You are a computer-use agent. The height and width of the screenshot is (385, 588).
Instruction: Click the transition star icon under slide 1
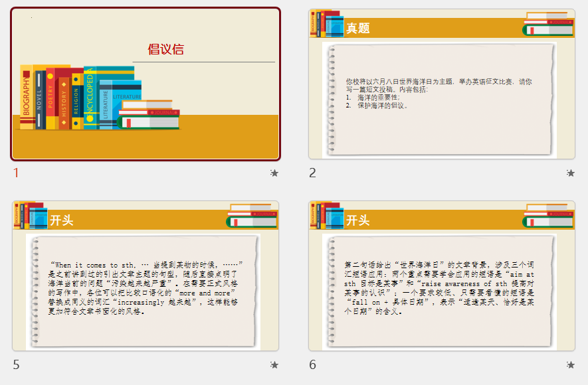pyautogui.click(x=274, y=173)
